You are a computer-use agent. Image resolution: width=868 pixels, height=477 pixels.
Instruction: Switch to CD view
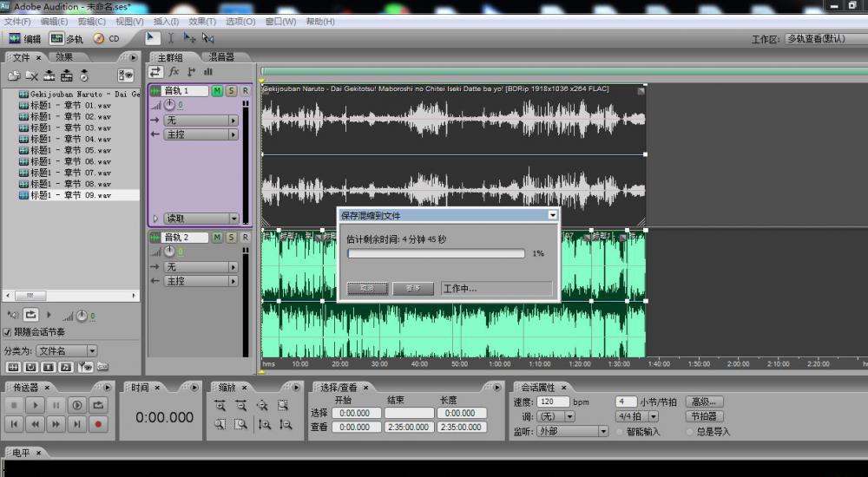point(106,38)
